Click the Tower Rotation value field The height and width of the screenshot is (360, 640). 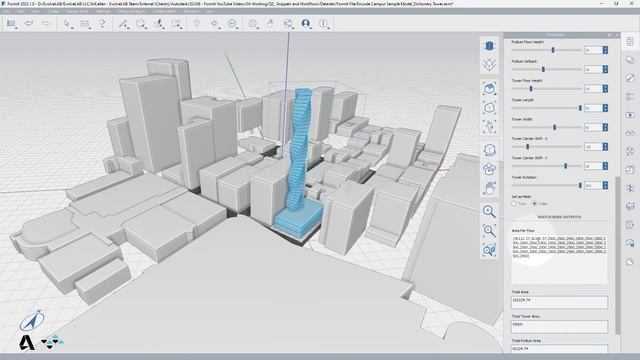[x=593, y=185]
